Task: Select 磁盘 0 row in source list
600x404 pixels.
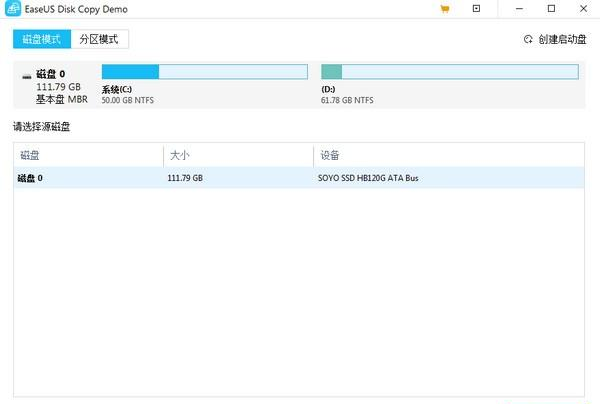Action: [x=299, y=178]
